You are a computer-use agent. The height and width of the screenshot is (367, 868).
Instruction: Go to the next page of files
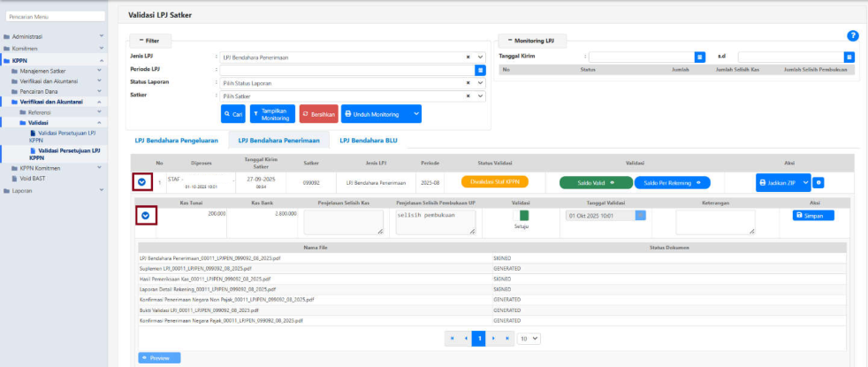coord(492,338)
